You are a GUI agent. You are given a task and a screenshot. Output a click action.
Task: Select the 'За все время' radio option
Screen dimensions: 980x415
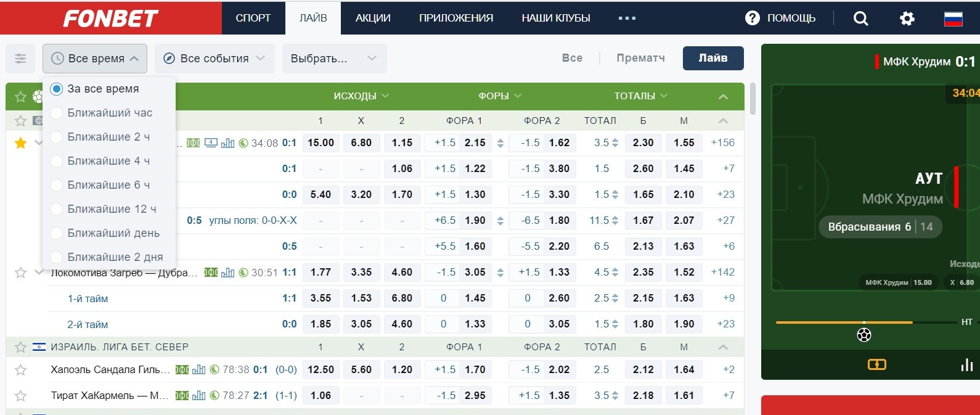[x=56, y=89]
